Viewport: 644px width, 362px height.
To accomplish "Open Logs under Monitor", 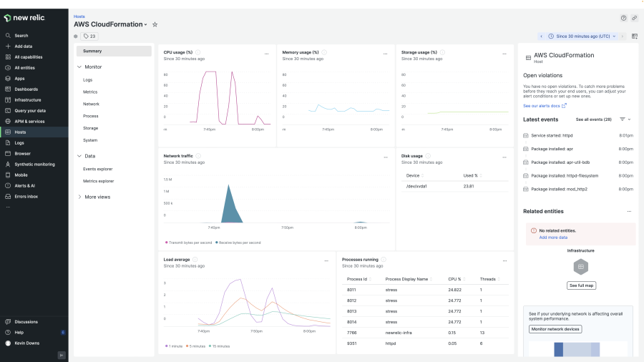I will (x=88, y=80).
